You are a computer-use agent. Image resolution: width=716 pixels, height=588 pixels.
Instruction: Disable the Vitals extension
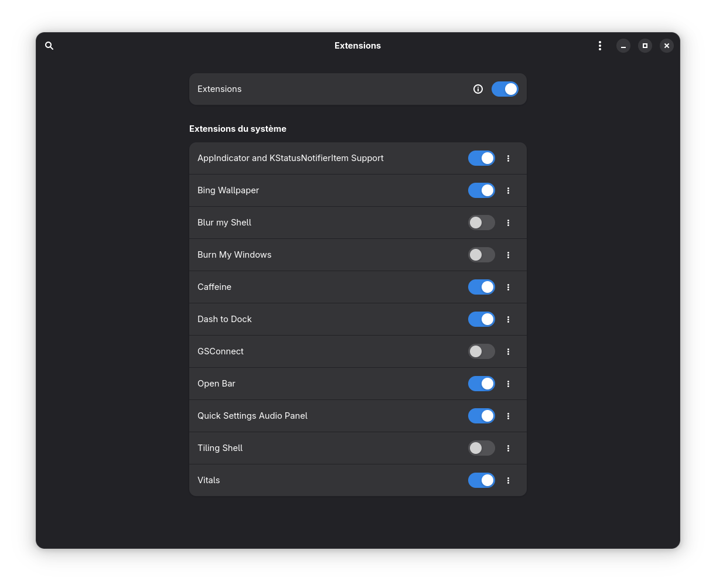point(482,480)
